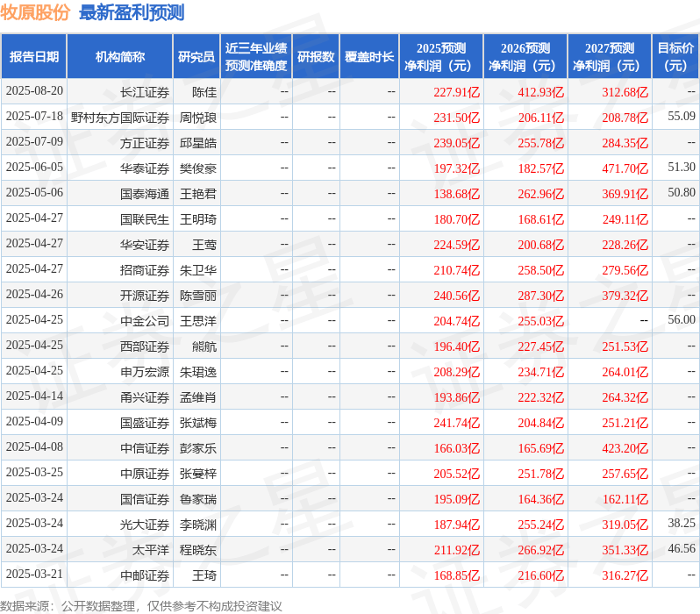This screenshot has width=700, height=614.
Task: Click analyst name 王明琦
Action: 198,219
